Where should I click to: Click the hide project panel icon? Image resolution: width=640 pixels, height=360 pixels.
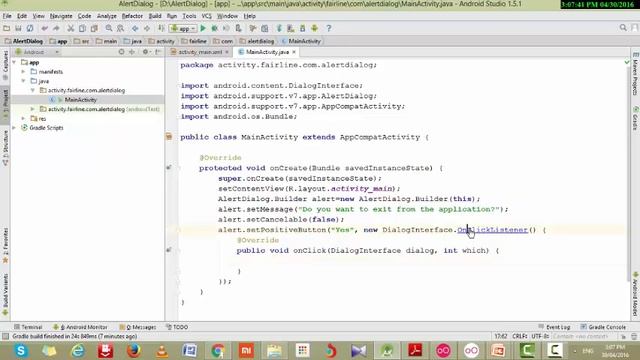click(x=158, y=52)
